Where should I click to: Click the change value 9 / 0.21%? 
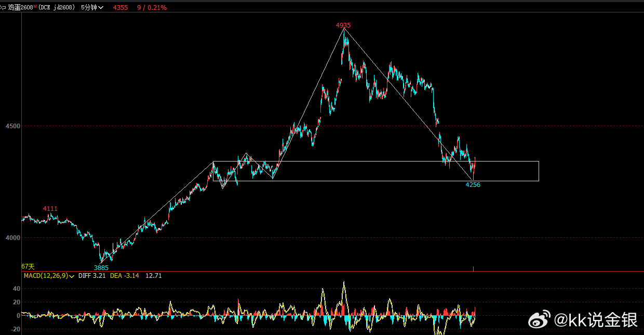pos(152,8)
